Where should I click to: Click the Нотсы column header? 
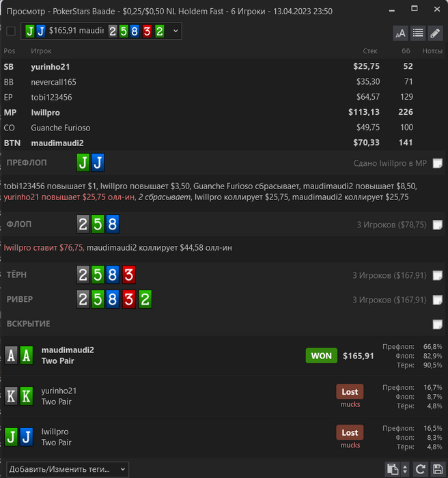click(x=432, y=51)
